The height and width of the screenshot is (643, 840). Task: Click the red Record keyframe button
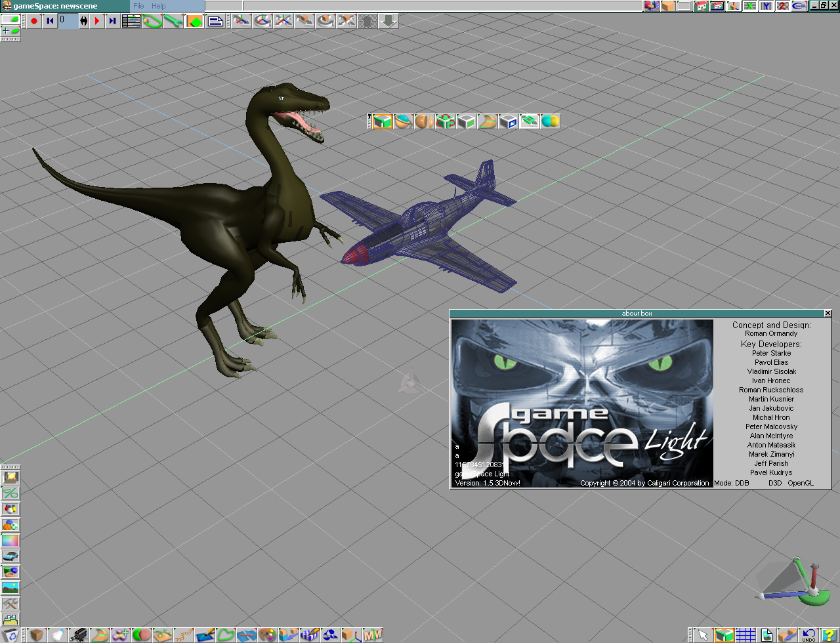pyautogui.click(x=34, y=21)
